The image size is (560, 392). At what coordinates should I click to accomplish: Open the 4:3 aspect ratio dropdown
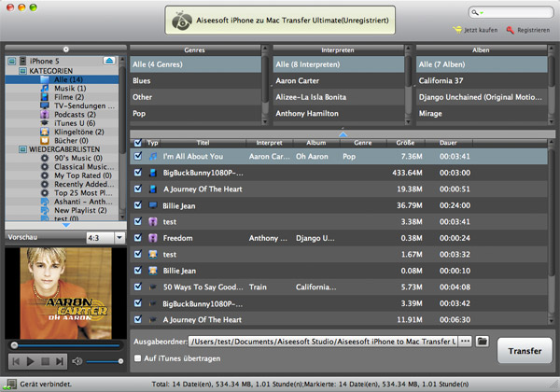point(119,237)
